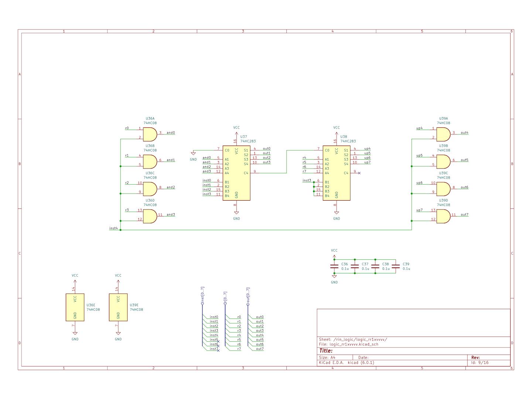Viewport: 532px width, 399px height.
Task: Select the C39 capacitor symbol
Action: pyautogui.click(x=396, y=266)
